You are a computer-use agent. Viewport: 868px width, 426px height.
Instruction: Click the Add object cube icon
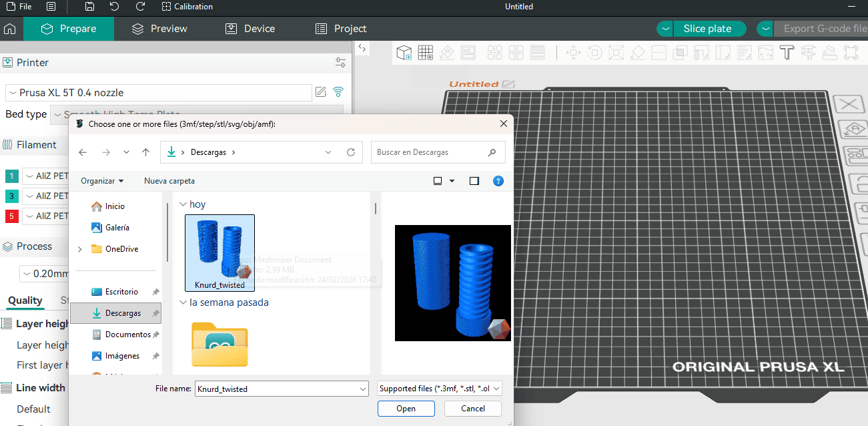tap(404, 53)
